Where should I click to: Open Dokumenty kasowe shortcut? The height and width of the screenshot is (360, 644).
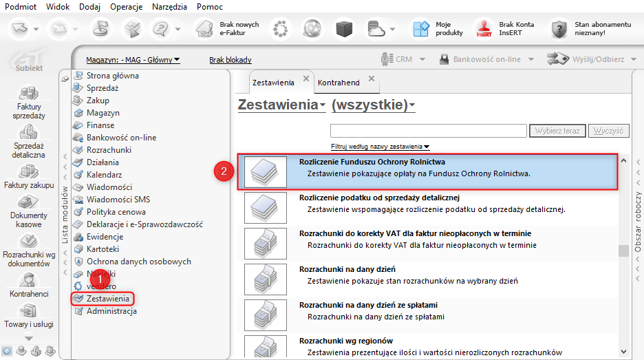point(29,211)
